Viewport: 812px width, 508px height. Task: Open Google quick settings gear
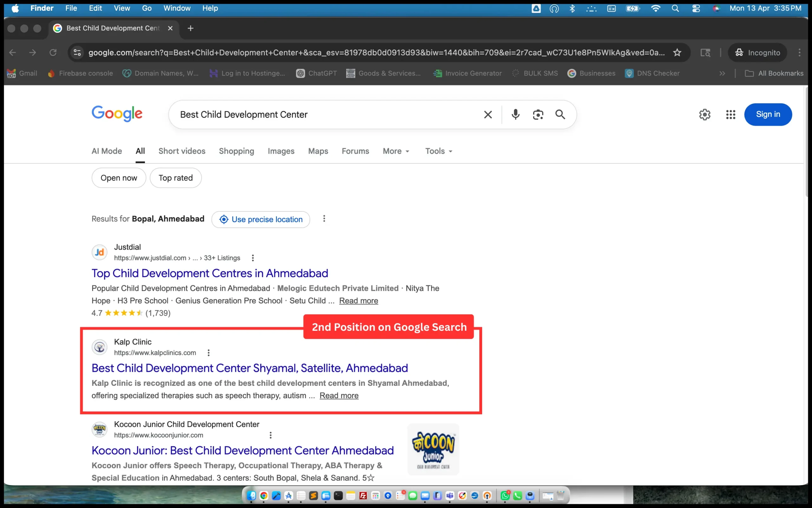(x=704, y=115)
